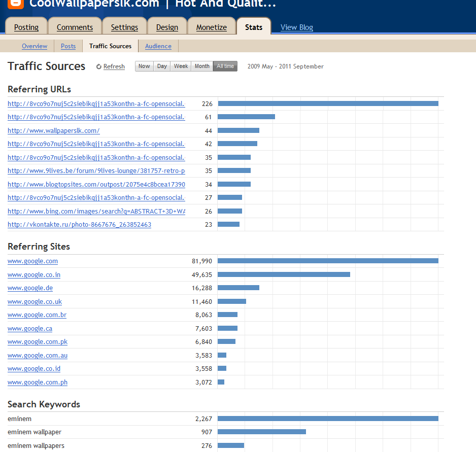Open the Posting tab

[26, 27]
